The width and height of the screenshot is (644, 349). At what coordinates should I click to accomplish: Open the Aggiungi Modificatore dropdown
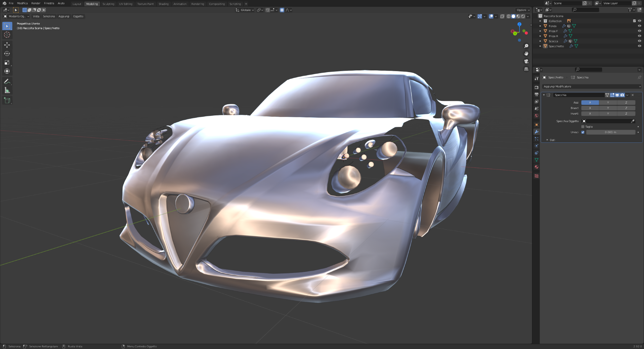[592, 86]
